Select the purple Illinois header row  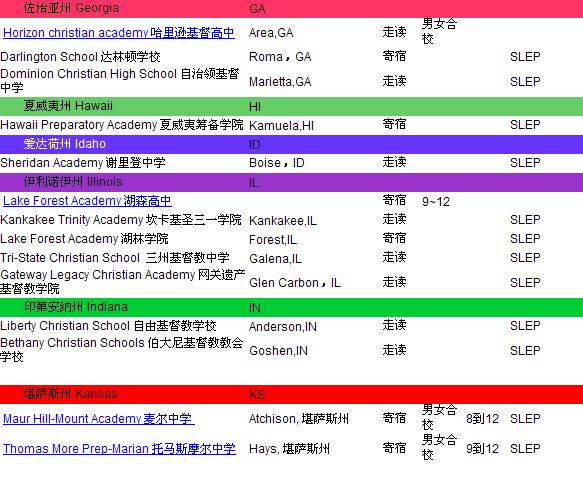(292, 182)
